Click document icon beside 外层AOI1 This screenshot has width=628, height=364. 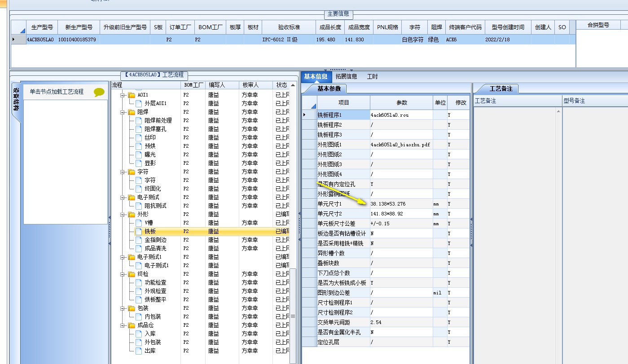pos(139,103)
